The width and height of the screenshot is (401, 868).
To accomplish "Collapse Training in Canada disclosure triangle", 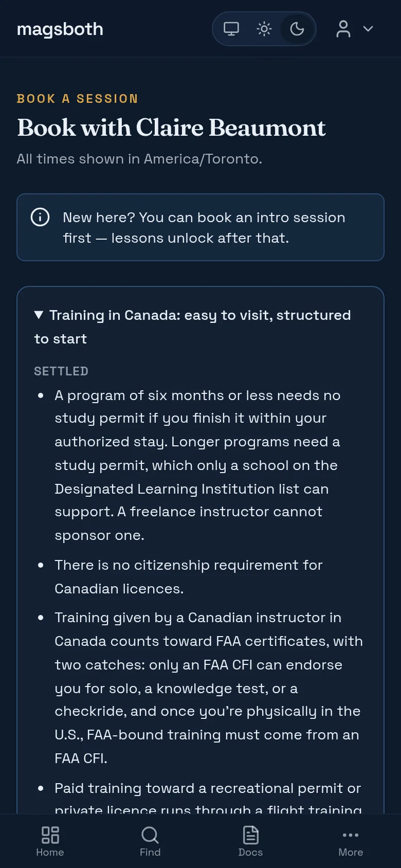I will click(x=39, y=315).
